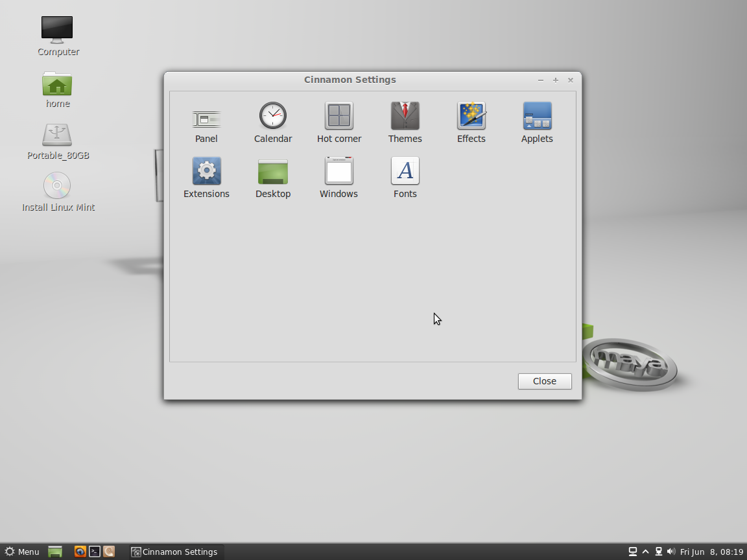Open the sound volume tray icon

pyautogui.click(x=671, y=552)
